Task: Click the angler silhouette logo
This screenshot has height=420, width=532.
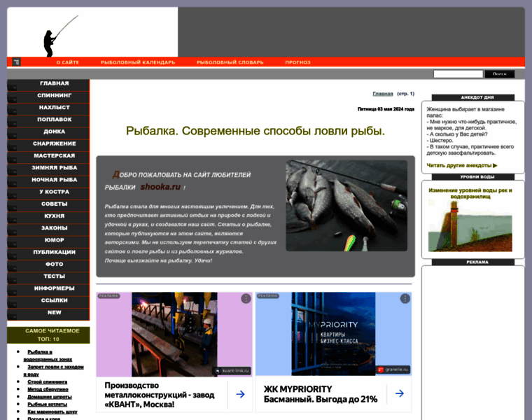Action: click(59, 36)
